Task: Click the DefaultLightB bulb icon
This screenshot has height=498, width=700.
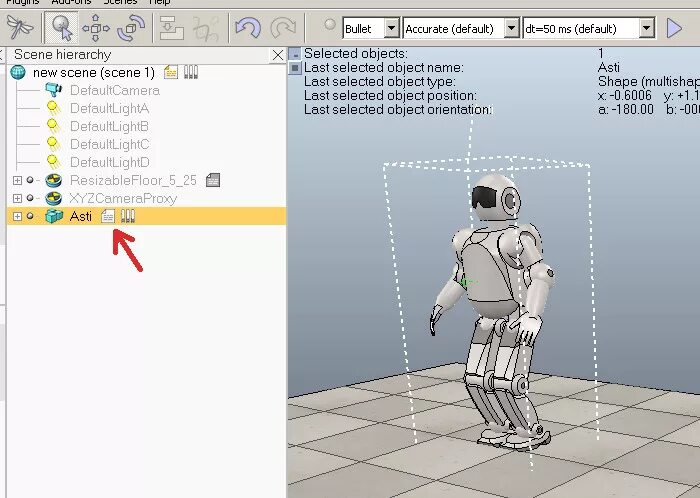Action: [x=53, y=127]
